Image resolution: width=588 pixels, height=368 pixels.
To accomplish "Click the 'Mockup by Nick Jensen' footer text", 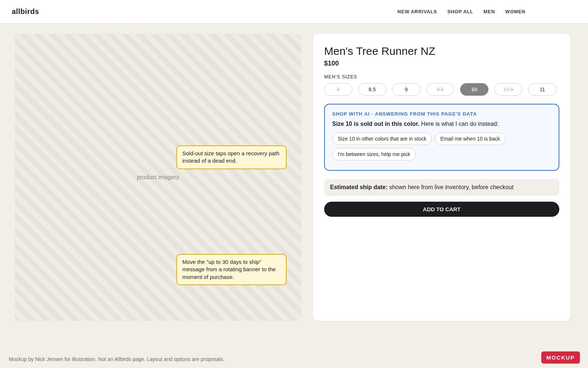I will 116,359.
